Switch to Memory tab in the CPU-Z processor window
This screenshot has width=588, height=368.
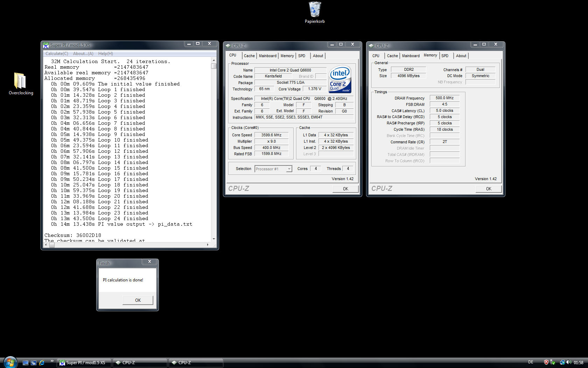click(x=287, y=56)
